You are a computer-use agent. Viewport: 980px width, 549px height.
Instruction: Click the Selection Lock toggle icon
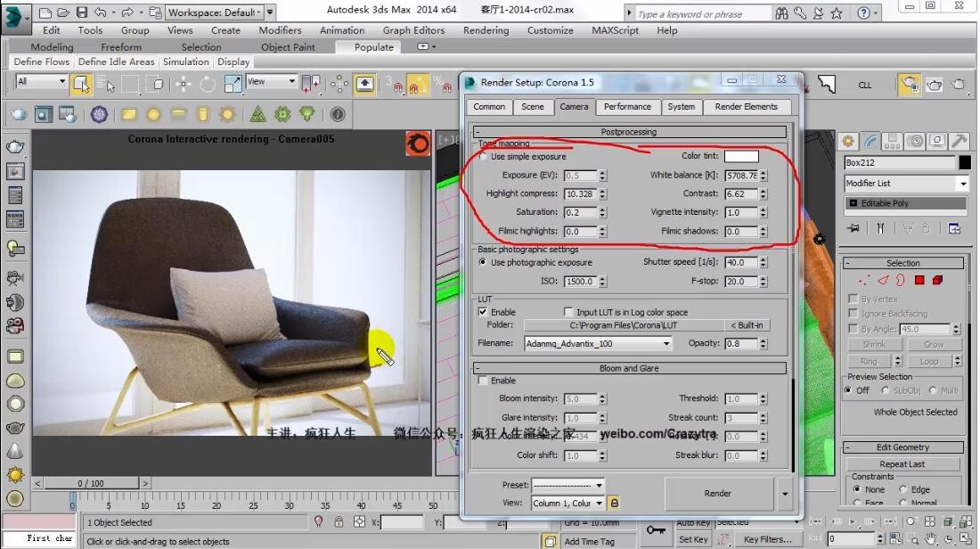pos(339,522)
